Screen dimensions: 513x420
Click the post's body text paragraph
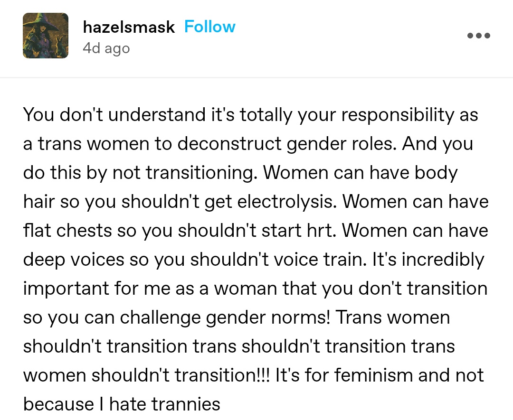pyautogui.click(x=256, y=260)
